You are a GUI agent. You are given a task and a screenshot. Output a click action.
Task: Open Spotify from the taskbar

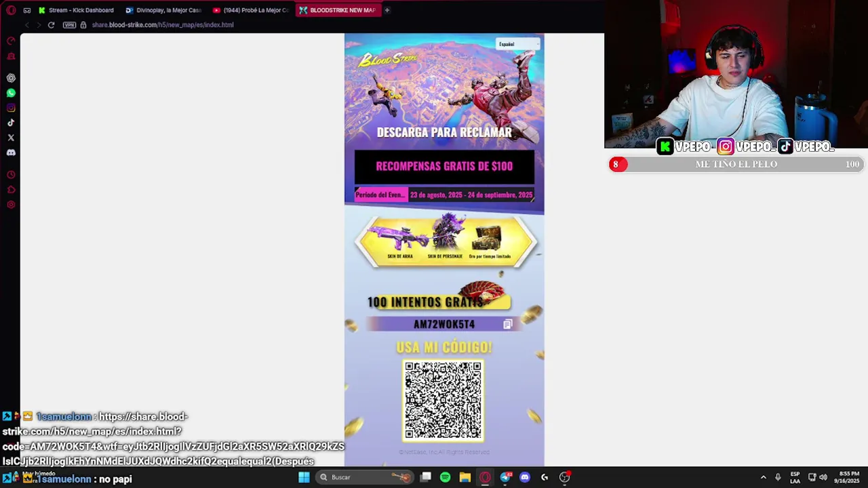pos(445,477)
